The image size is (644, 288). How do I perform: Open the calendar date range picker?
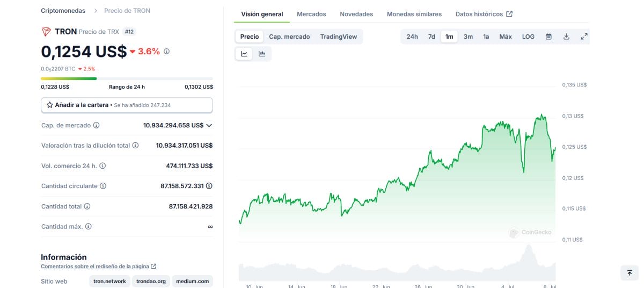(x=548, y=37)
